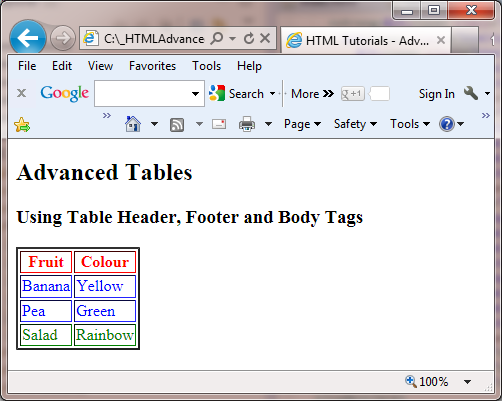Close the HTML Tutorials tab
Image resolution: width=502 pixels, height=401 pixels.
(x=441, y=40)
